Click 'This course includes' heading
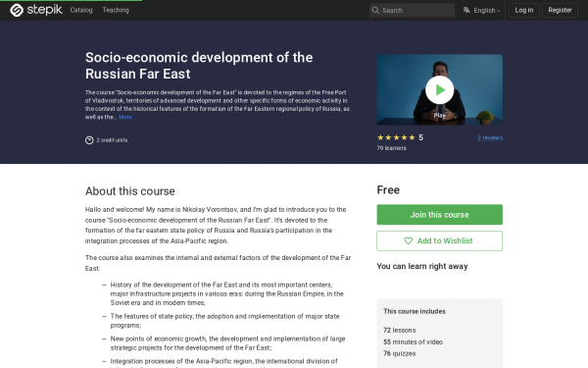 [415, 311]
